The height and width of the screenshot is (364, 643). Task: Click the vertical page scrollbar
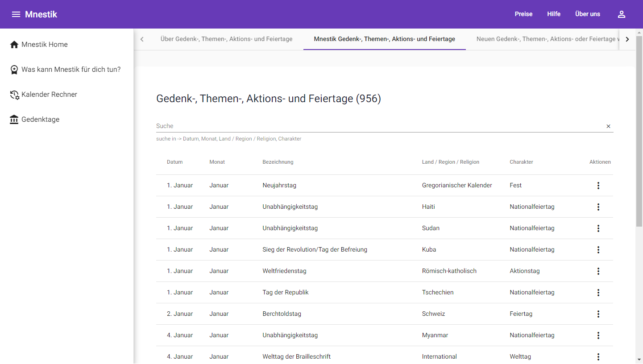(x=639, y=178)
